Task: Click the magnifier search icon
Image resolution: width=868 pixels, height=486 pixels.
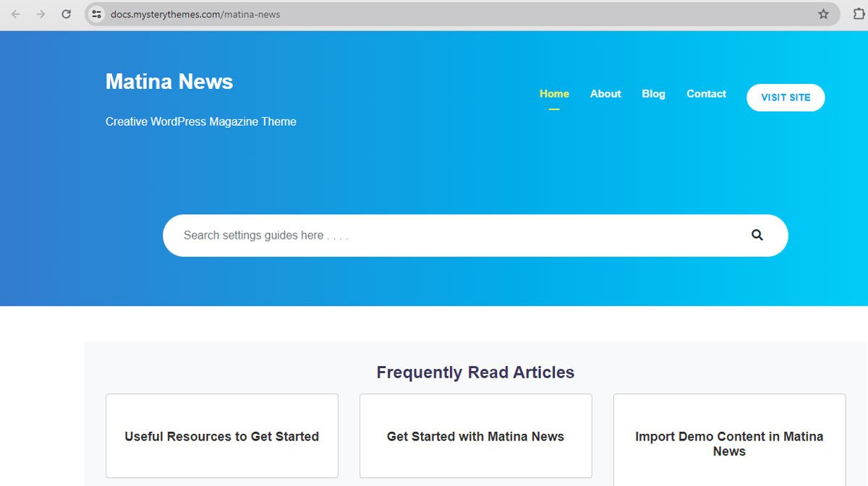Action: (x=757, y=235)
